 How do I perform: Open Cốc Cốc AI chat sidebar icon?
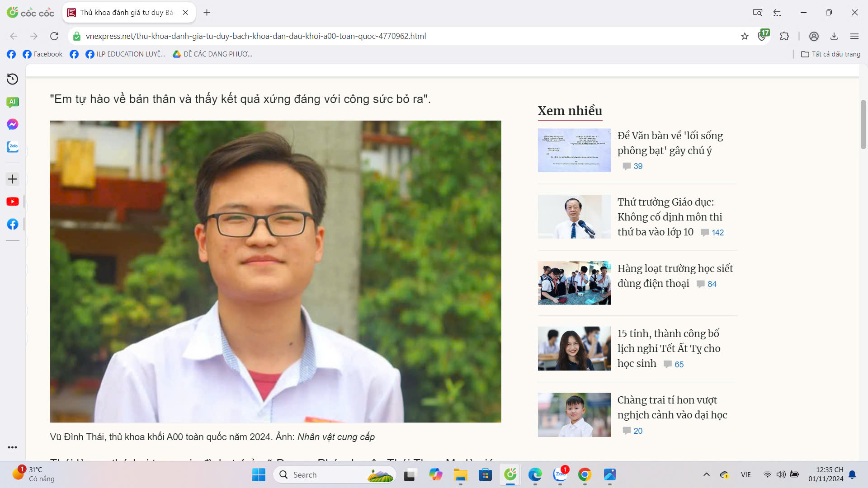[12, 102]
